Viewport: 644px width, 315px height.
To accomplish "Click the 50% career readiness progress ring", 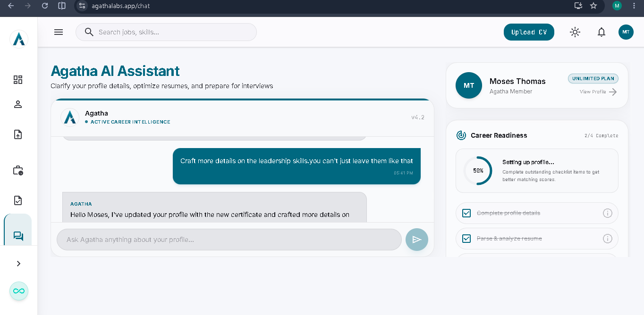I will 478,171.
